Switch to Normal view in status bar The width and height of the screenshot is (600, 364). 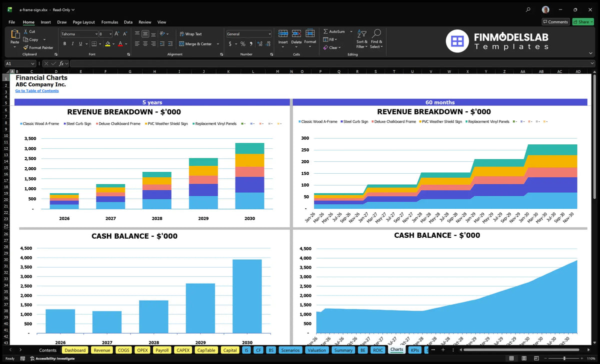511,359
